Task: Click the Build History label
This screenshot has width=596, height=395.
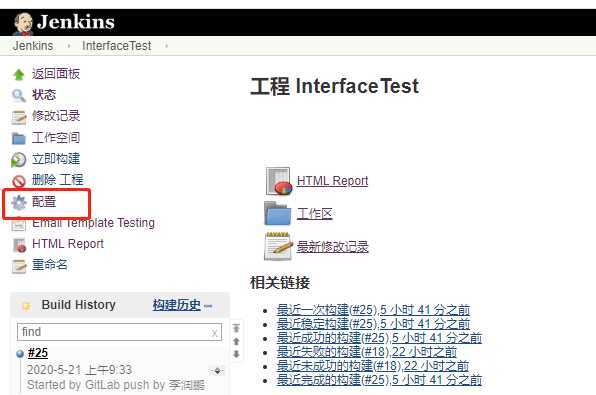Action: pyautogui.click(x=78, y=305)
